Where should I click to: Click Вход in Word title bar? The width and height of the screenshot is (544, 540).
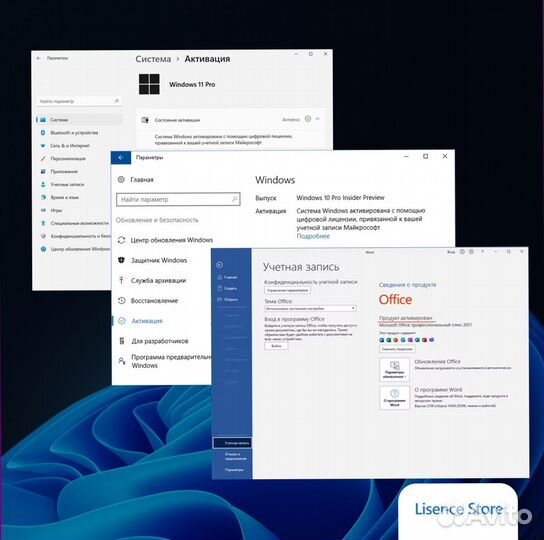(x=451, y=252)
